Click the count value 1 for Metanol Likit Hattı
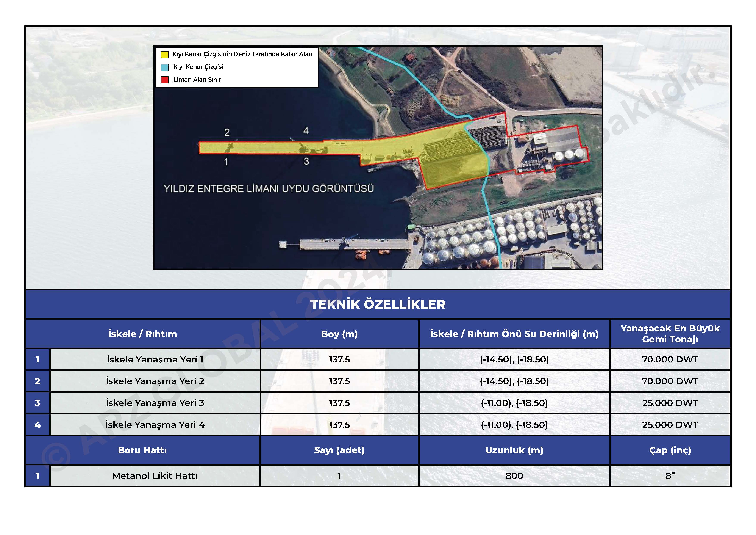 click(x=339, y=476)
